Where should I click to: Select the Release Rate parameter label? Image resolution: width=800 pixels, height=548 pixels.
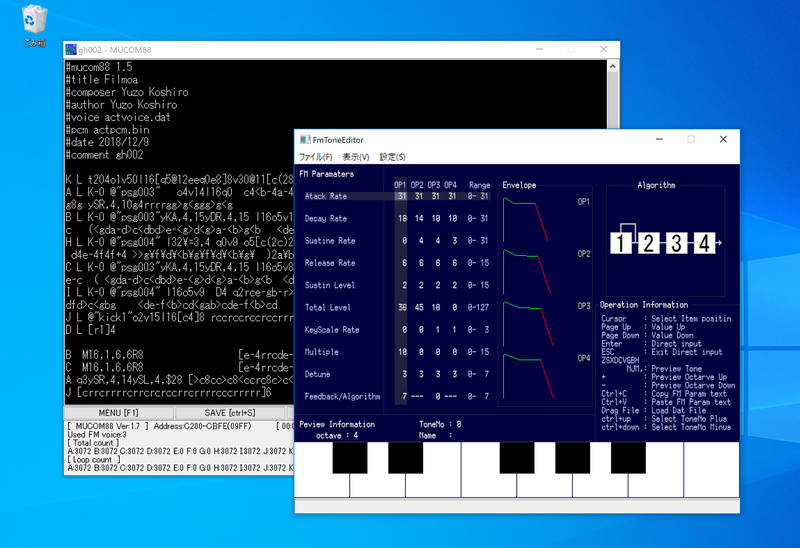click(330, 263)
